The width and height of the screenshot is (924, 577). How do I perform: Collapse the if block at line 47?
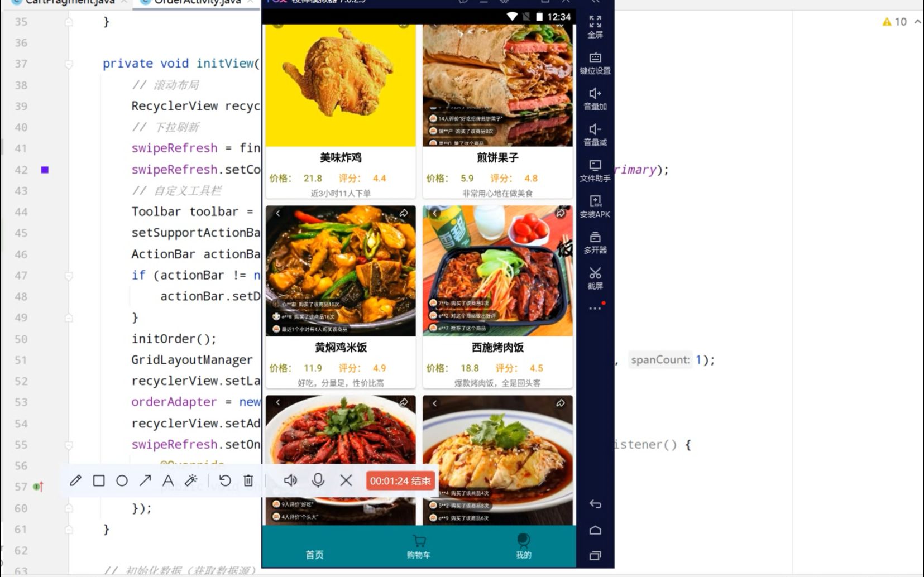pyautogui.click(x=69, y=276)
